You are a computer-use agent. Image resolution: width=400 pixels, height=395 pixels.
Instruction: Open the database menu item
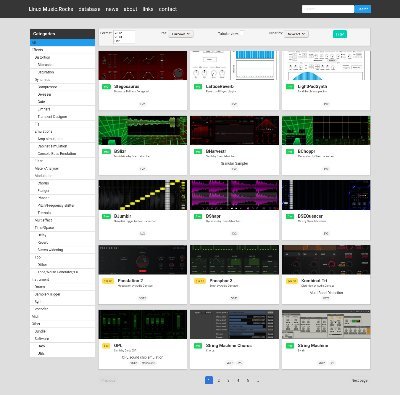(89, 9)
